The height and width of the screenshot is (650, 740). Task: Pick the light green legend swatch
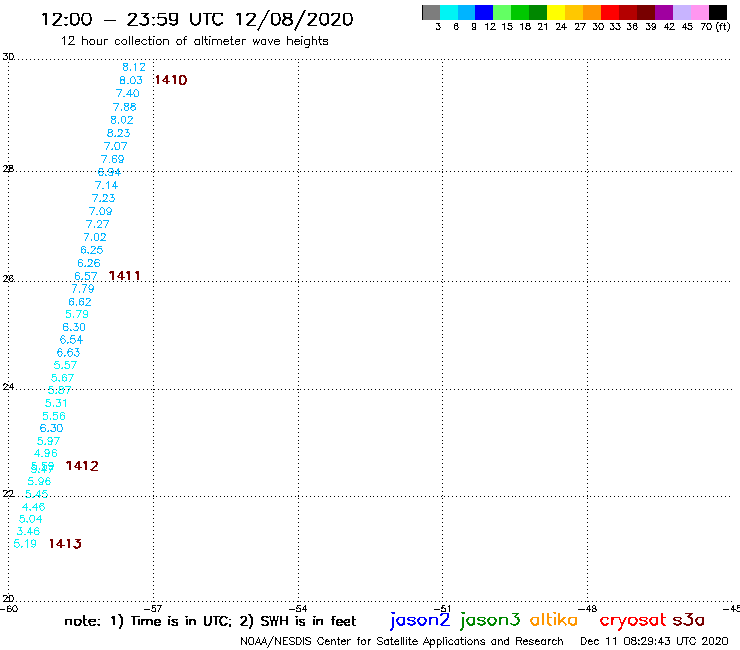pos(502,12)
